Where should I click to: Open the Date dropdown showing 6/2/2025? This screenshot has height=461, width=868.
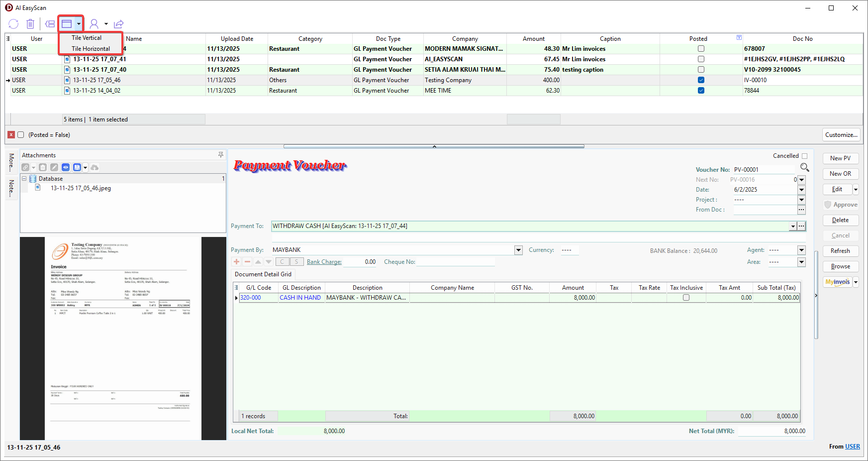click(x=801, y=190)
